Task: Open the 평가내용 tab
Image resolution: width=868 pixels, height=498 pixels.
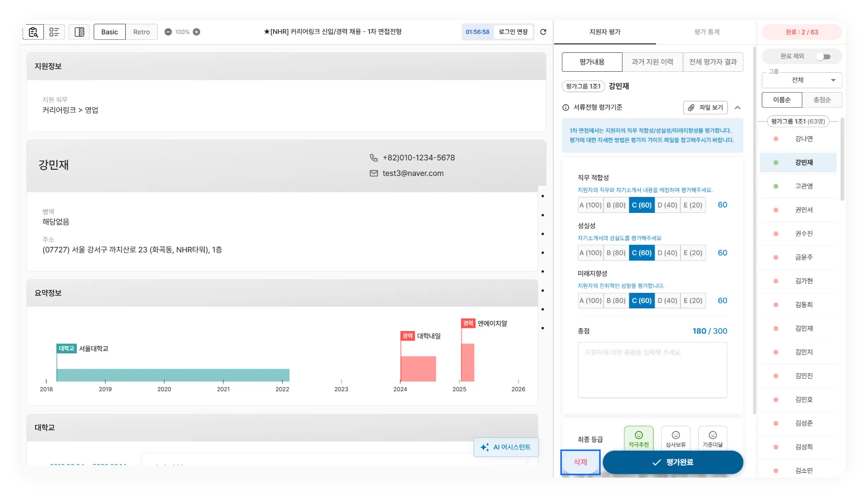Action: point(592,62)
